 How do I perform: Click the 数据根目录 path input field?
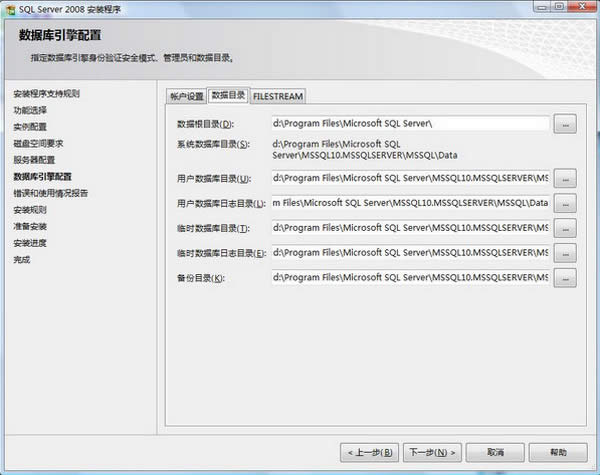[x=411, y=124]
